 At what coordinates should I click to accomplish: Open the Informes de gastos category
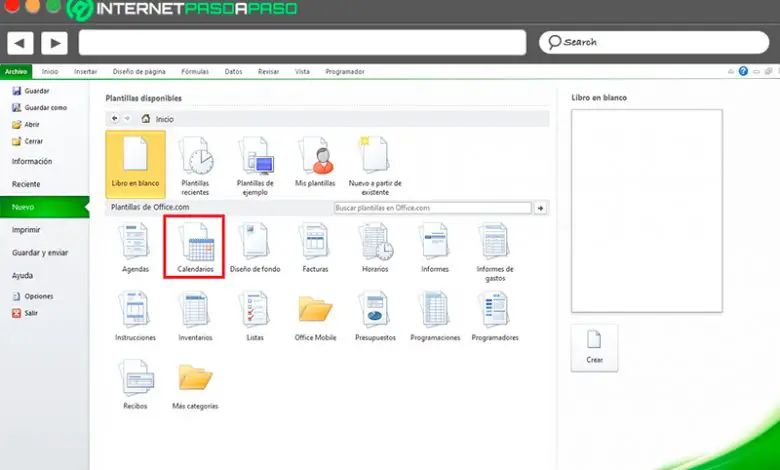pos(495,251)
